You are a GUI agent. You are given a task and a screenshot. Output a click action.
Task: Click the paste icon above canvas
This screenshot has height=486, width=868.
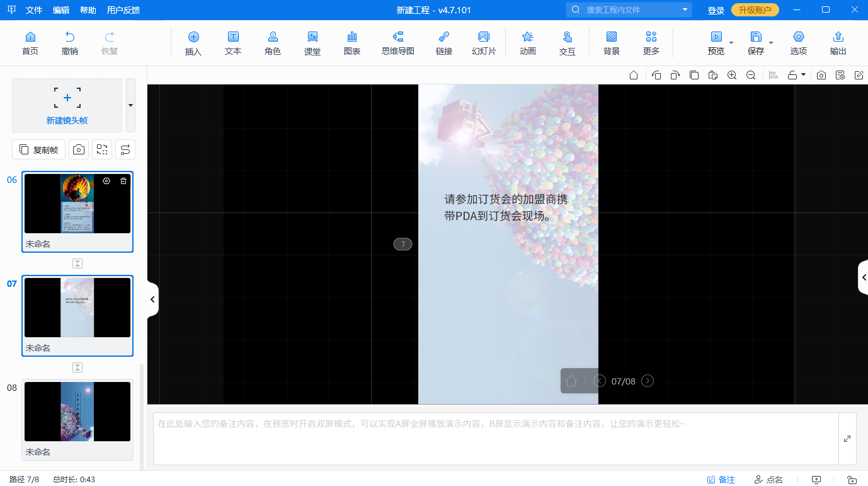pos(713,75)
